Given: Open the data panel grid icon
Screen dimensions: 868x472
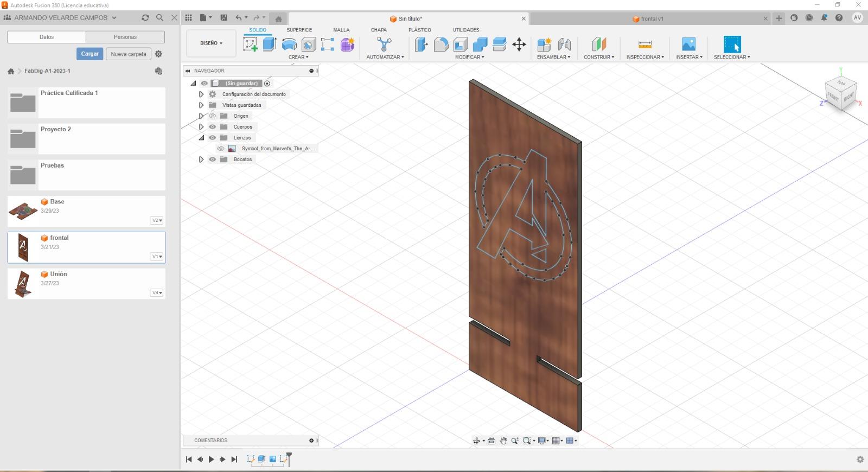Looking at the screenshot, I should [188, 18].
